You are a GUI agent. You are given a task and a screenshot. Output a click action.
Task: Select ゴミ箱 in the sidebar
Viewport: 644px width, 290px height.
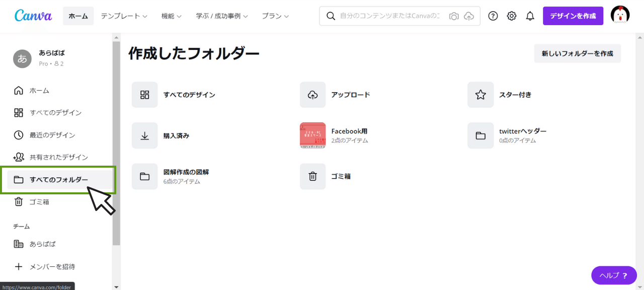pos(59,202)
